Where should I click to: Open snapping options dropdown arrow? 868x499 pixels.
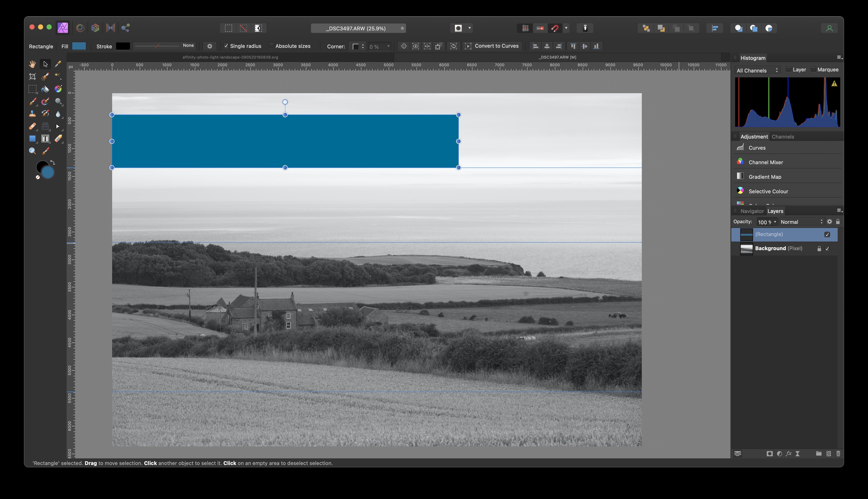coord(566,28)
